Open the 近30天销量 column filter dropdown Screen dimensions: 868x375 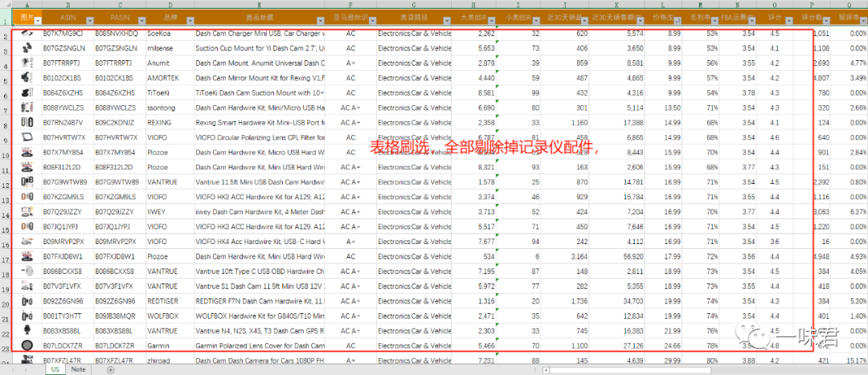click(584, 20)
